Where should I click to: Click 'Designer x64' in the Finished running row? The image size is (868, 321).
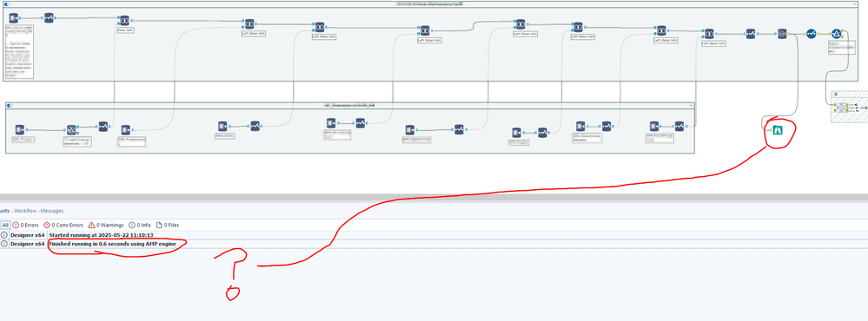27,244
